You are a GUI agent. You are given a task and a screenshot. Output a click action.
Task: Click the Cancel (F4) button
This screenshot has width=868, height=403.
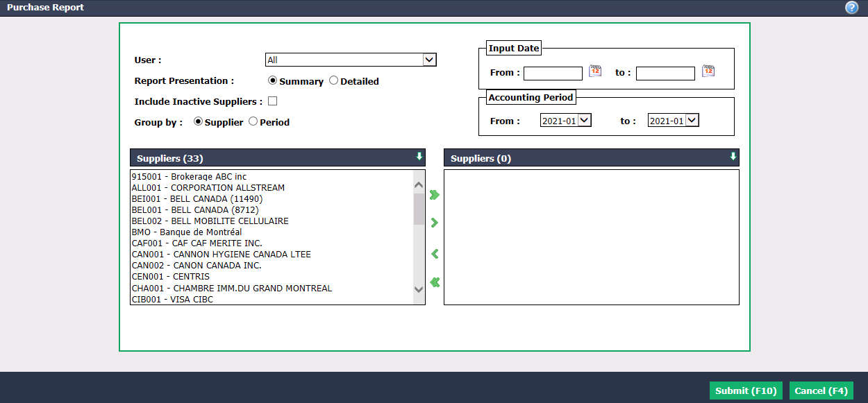tap(821, 391)
